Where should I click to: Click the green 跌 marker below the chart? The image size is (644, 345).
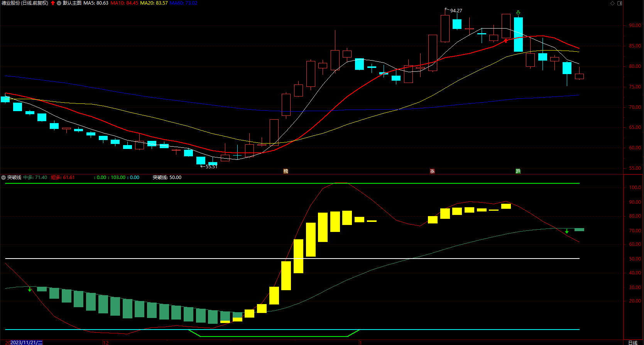point(518,171)
